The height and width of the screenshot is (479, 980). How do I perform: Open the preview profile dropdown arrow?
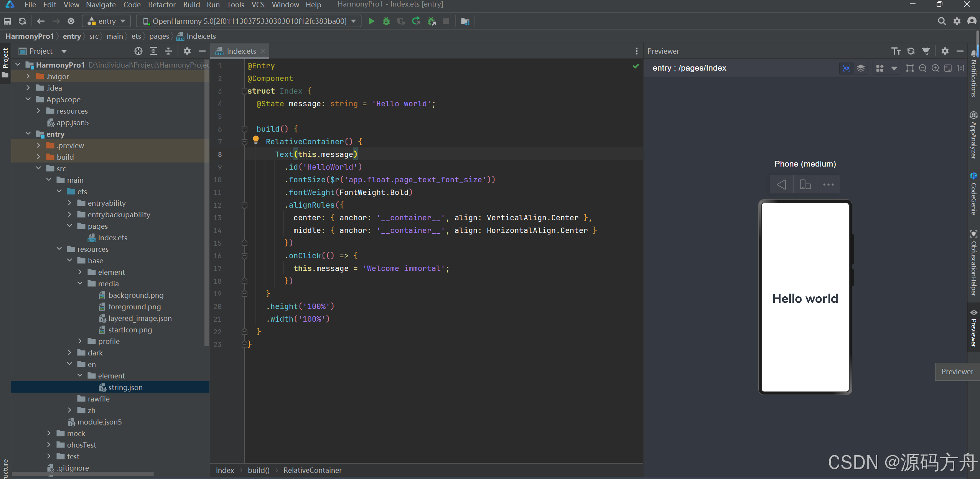point(894,68)
